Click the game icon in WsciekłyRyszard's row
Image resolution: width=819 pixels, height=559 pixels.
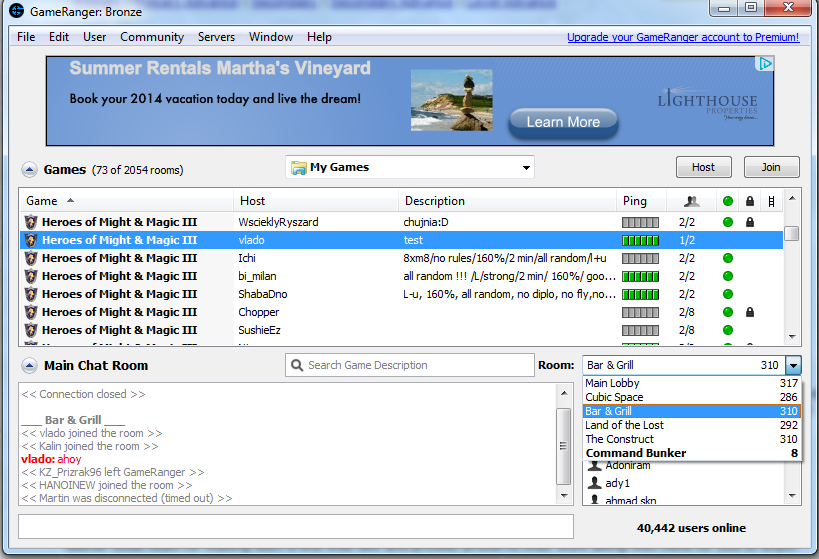(x=31, y=222)
